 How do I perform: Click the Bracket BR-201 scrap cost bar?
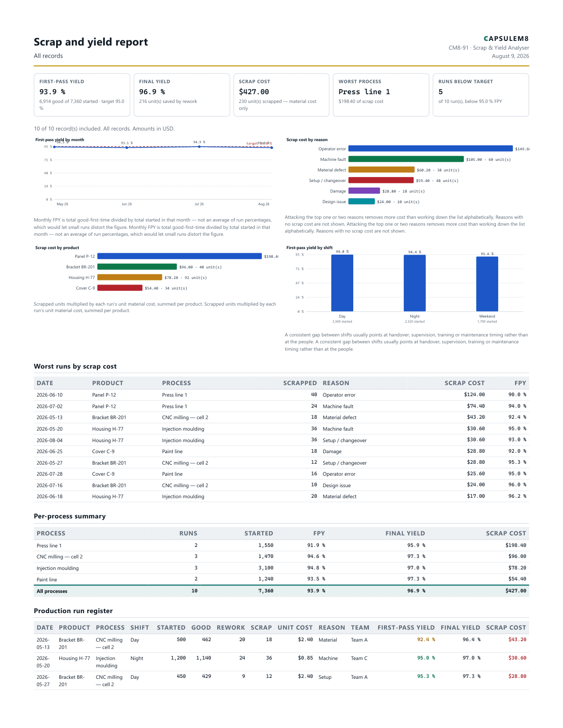tap(137, 267)
